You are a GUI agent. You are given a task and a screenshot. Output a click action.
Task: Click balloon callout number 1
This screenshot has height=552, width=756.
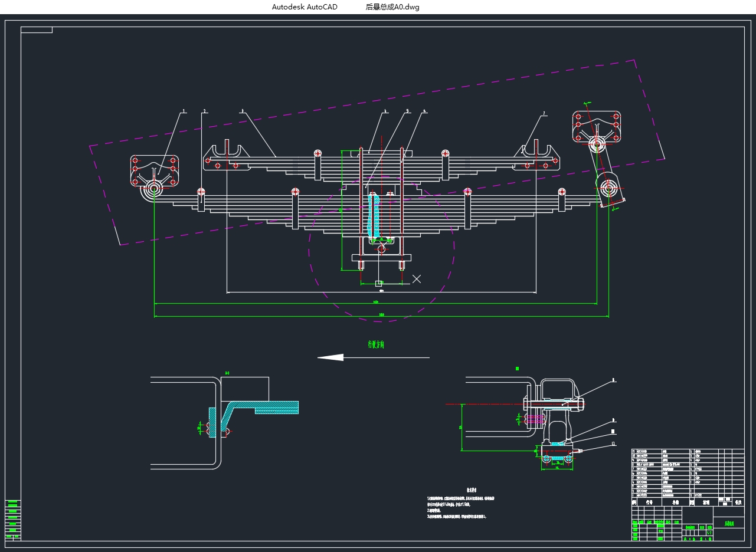184,110
